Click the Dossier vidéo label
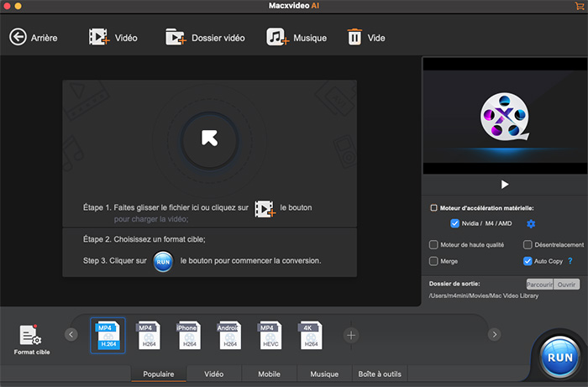588x387 pixels. 218,38
